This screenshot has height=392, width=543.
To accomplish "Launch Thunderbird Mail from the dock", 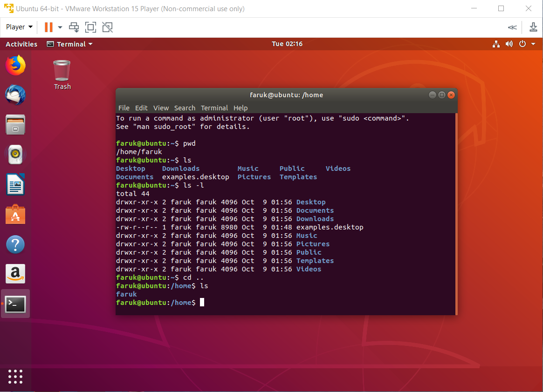I will point(15,95).
